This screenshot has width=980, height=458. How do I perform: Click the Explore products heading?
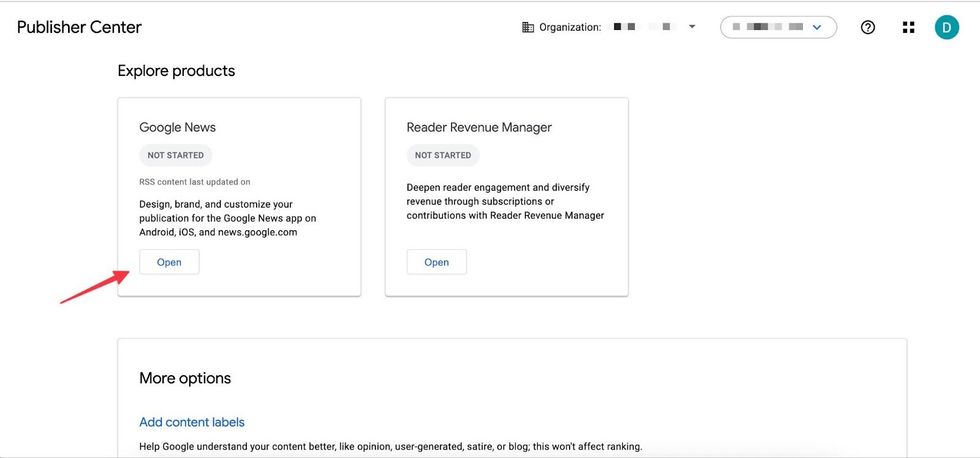pyautogui.click(x=176, y=71)
